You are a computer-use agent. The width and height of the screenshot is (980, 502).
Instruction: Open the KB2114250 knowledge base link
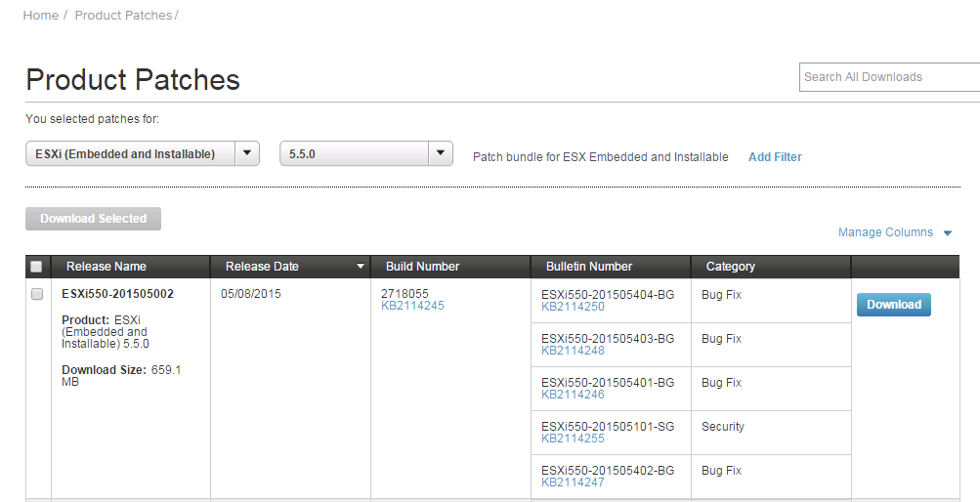click(574, 307)
